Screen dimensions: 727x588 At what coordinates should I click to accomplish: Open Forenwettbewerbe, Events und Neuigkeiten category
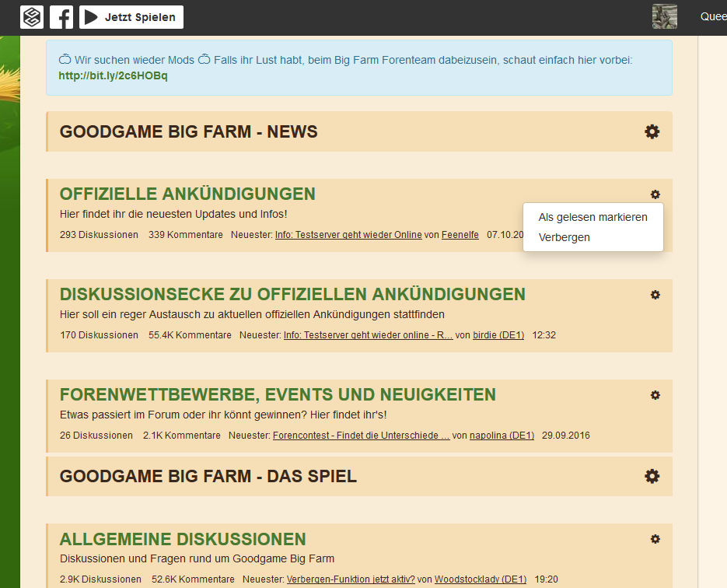(x=278, y=394)
